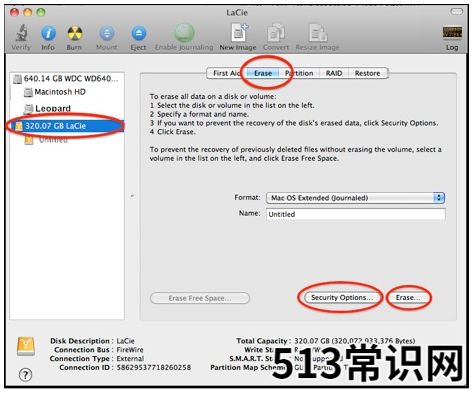Click the toolbar toggle pill button
This screenshot has width=473, height=394.
coord(456,12)
